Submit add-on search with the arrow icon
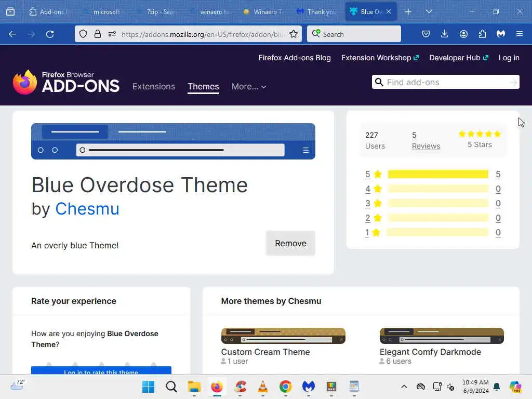Image resolution: width=532 pixels, height=399 pixels. [x=513, y=82]
